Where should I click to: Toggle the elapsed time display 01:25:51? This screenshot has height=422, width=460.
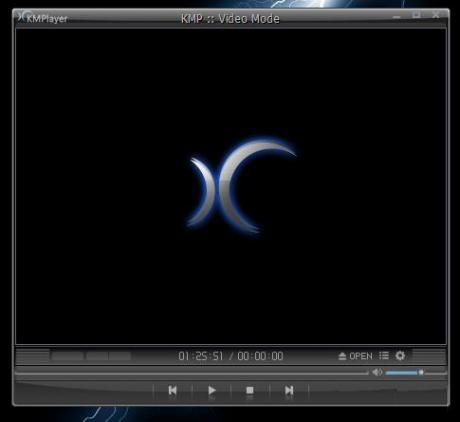click(x=201, y=356)
